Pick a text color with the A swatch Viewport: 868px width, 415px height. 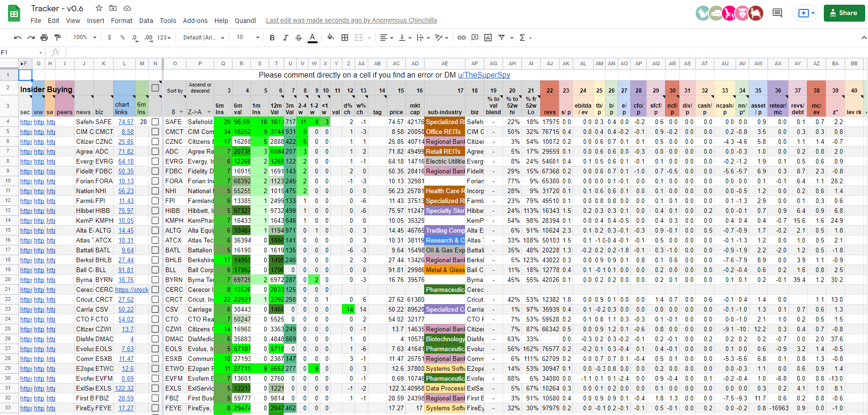pyautogui.click(x=312, y=38)
